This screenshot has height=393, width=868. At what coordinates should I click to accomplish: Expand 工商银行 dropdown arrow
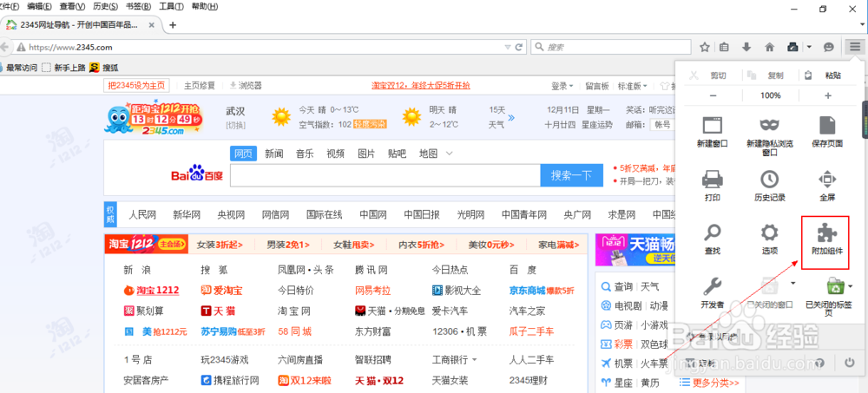(475, 360)
